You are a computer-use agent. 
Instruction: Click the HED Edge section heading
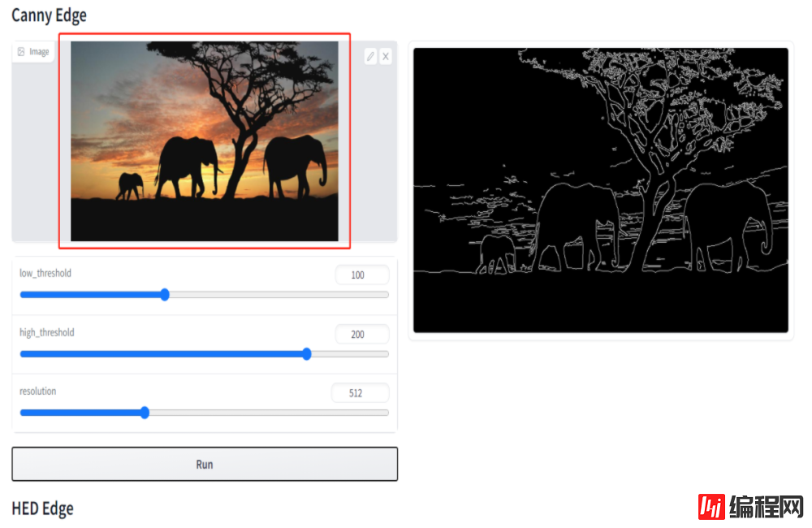pyautogui.click(x=42, y=509)
